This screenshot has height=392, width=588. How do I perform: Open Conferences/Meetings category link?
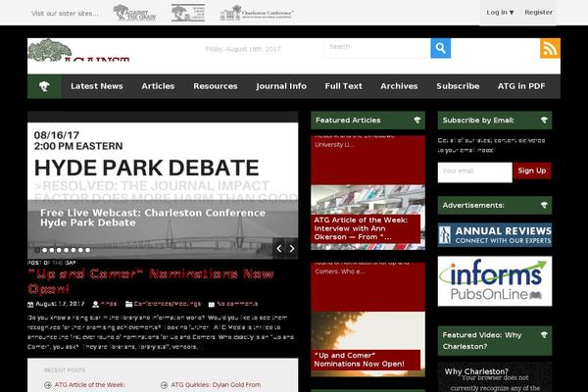[168, 304]
